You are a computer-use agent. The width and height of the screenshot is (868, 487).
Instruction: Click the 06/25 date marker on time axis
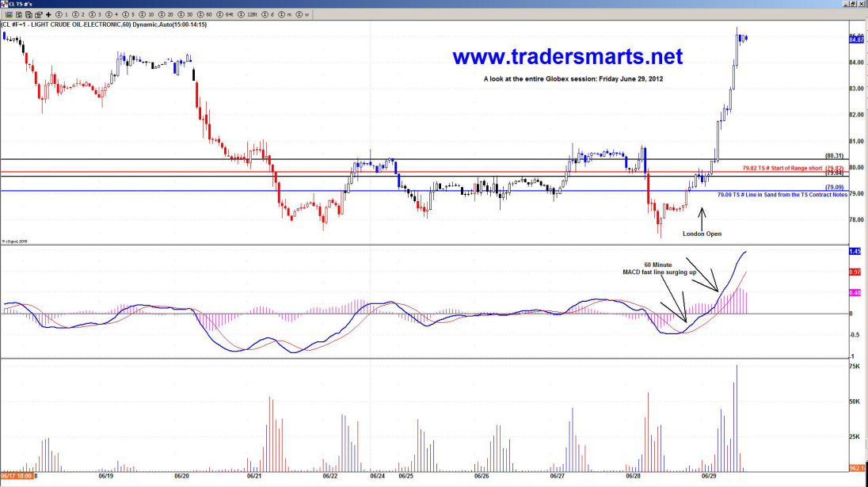click(405, 477)
